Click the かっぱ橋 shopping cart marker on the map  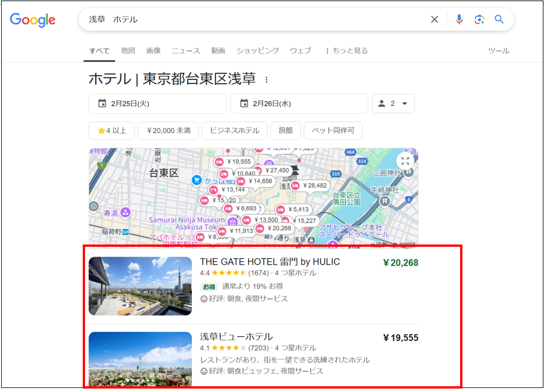pyautogui.click(x=196, y=180)
